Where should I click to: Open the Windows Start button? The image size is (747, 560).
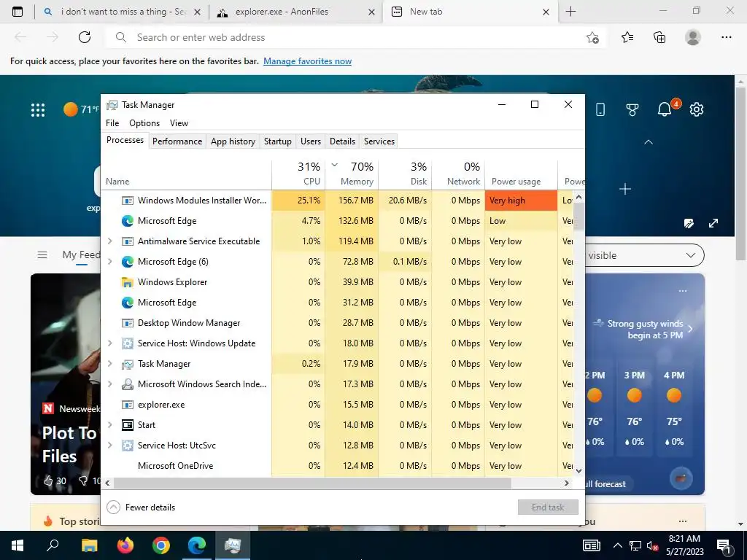(x=18, y=545)
